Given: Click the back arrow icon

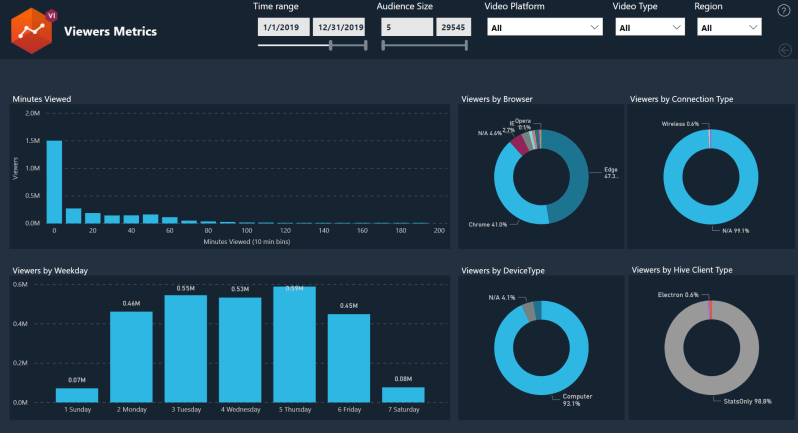Looking at the screenshot, I should point(783,51).
